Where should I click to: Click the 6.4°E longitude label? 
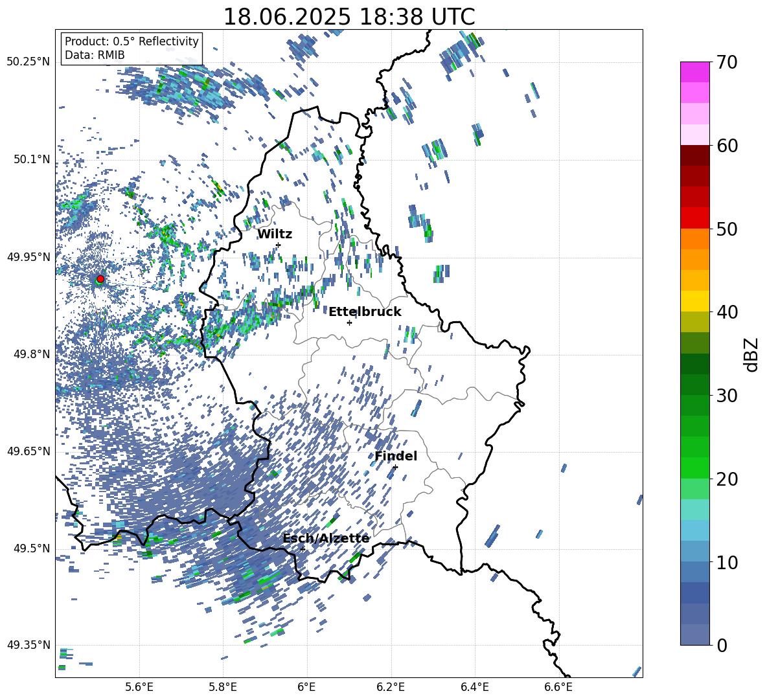[x=475, y=687]
